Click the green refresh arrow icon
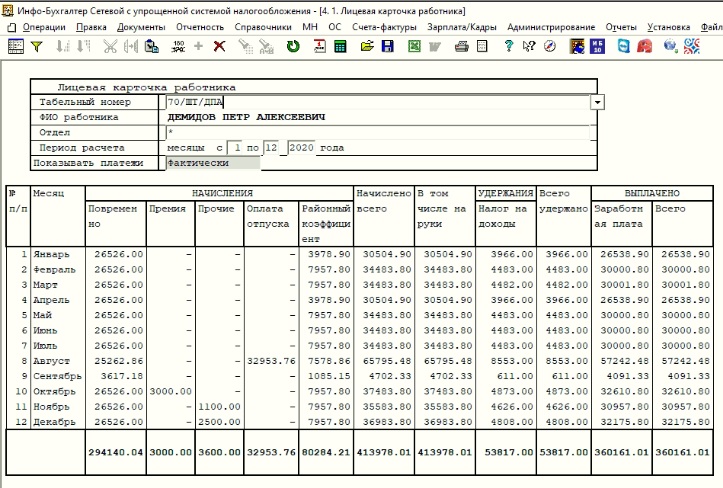 point(293,46)
